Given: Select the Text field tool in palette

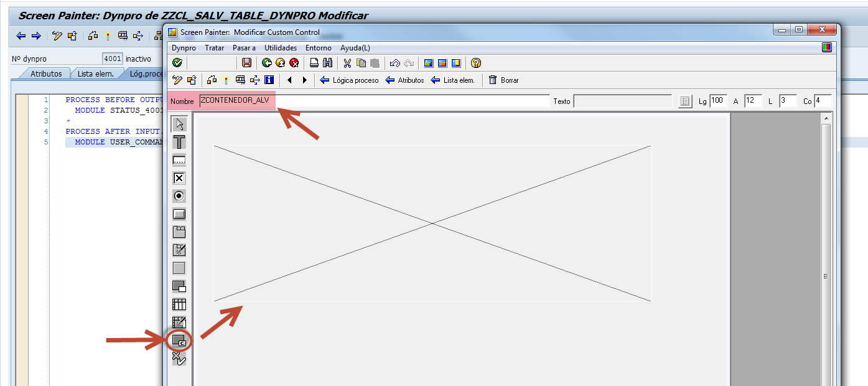Looking at the screenshot, I should (x=179, y=142).
